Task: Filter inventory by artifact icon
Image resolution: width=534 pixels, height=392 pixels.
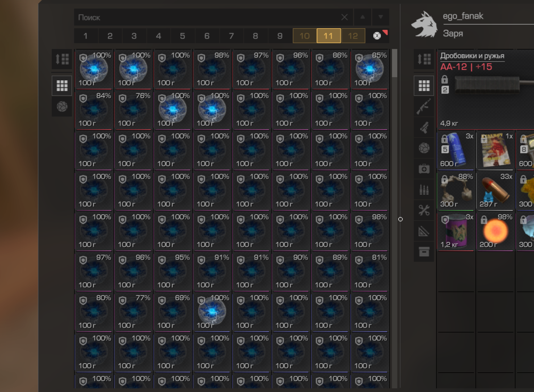Action: coord(424,148)
